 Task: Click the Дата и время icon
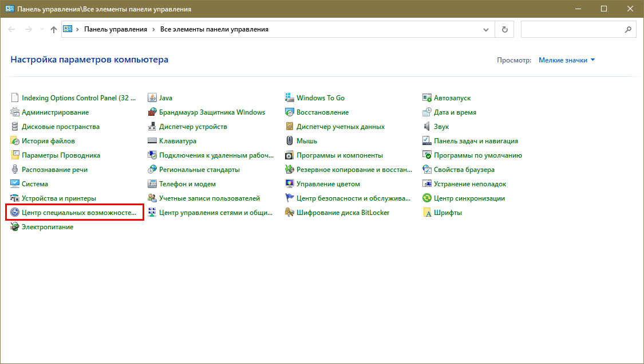[x=427, y=112]
